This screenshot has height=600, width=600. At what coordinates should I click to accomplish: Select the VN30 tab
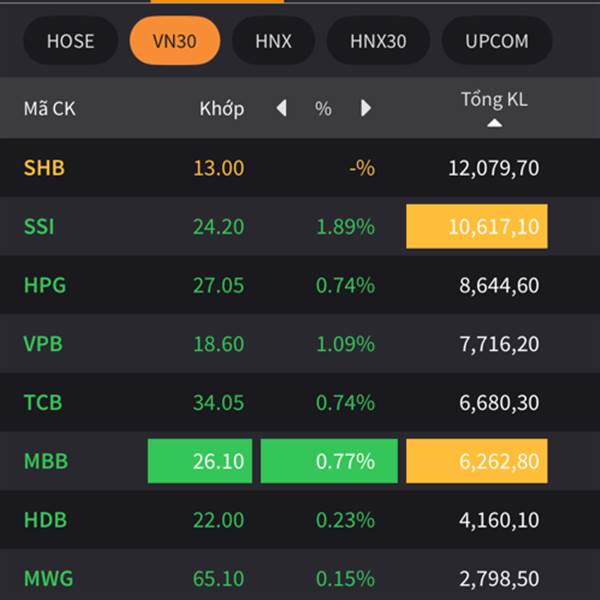(x=175, y=41)
